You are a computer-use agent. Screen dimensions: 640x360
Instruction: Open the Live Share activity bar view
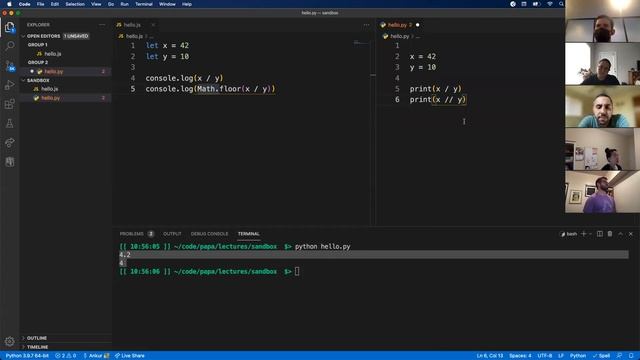pyautogui.click(x=9, y=142)
